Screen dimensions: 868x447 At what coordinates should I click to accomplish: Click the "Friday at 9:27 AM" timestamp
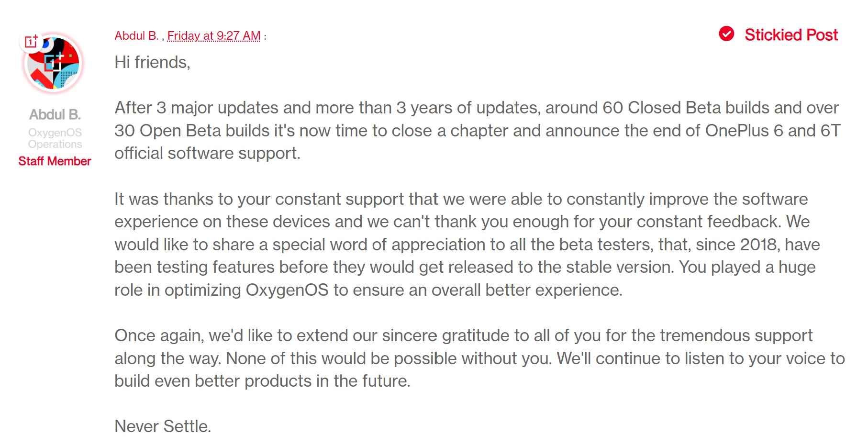[214, 36]
